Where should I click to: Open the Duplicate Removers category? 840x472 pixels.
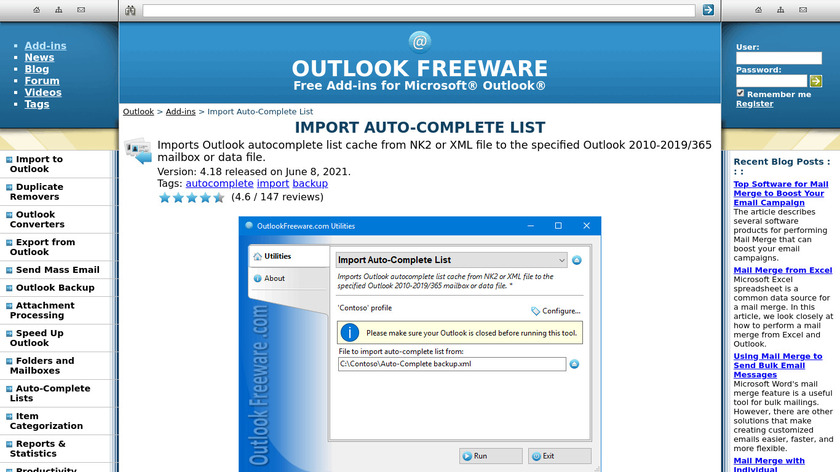click(x=36, y=192)
